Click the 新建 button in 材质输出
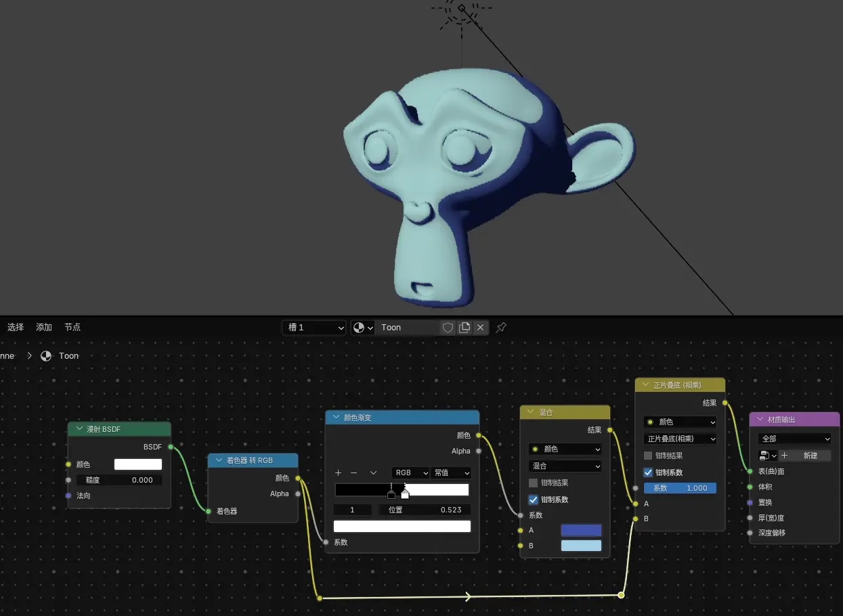843x616 pixels. click(810, 456)
